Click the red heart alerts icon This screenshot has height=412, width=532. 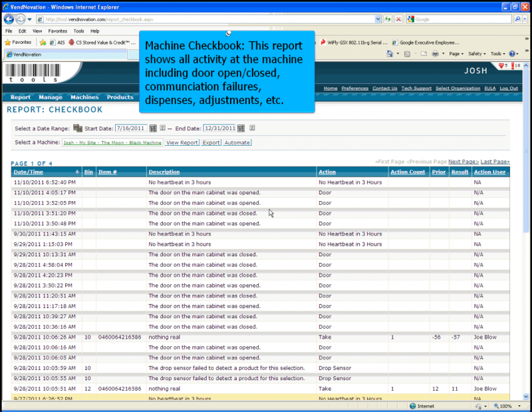[501, 65]
